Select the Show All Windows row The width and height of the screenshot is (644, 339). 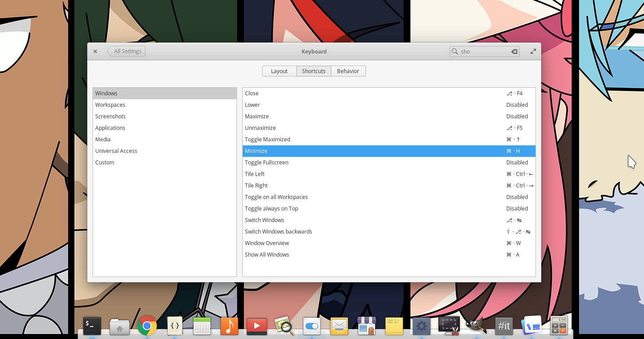point(389,254)
